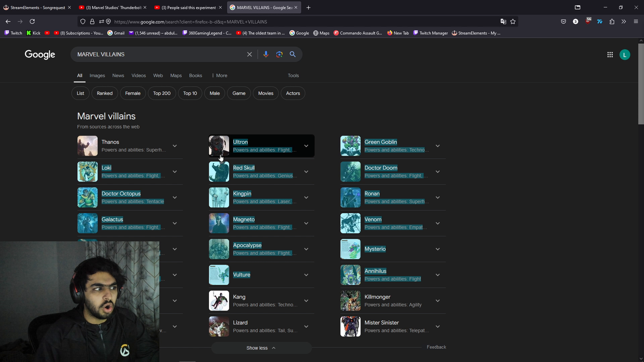Image resolution: width=644 pixels, height=362 pixels.
Task: Select the Top 200 filter chip
Action: click(162, 93)
